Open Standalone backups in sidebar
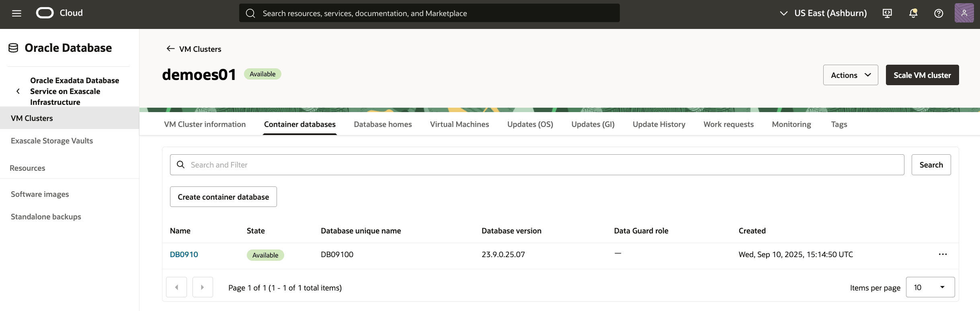Viewport: 980px width, 311px height. pyautogui.click(x=46, y=217)
